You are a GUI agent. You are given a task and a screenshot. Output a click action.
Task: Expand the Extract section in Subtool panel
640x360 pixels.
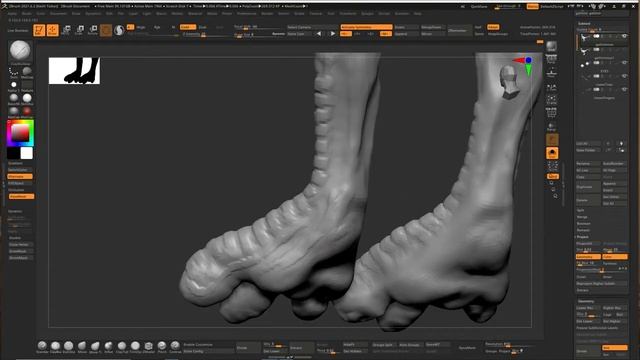tap(583, 290)
